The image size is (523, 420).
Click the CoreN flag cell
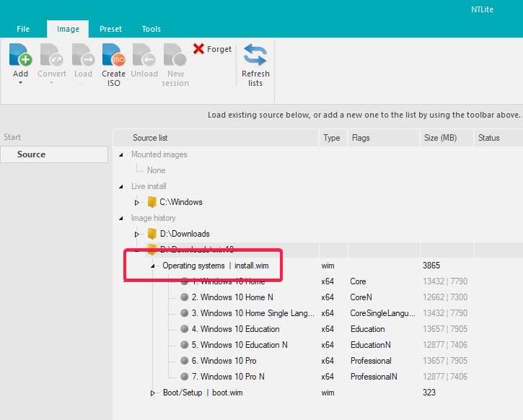361,297
